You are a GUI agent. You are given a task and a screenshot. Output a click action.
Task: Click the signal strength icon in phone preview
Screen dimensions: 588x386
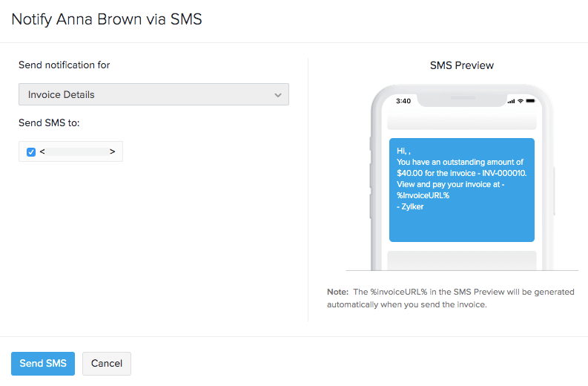511,101
